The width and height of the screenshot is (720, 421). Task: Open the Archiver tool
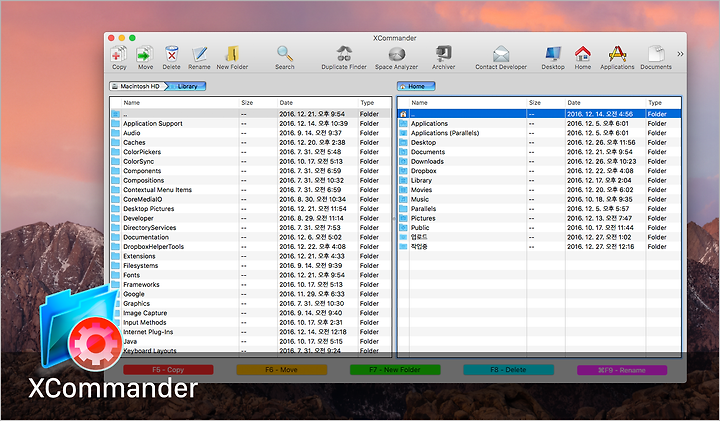click(x=444, y=54)
